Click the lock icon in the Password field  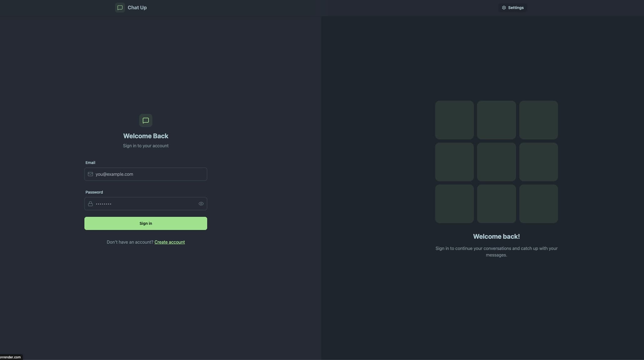(x=90, y=203)
